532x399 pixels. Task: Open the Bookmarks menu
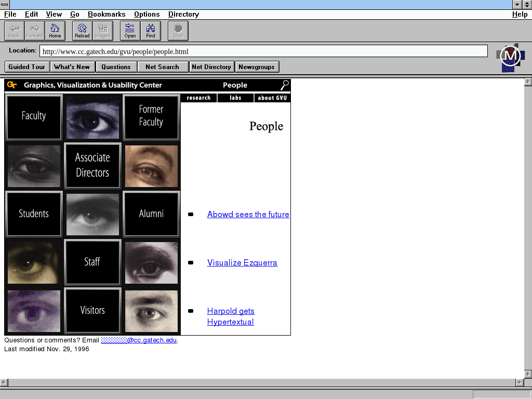pos(107,14)
